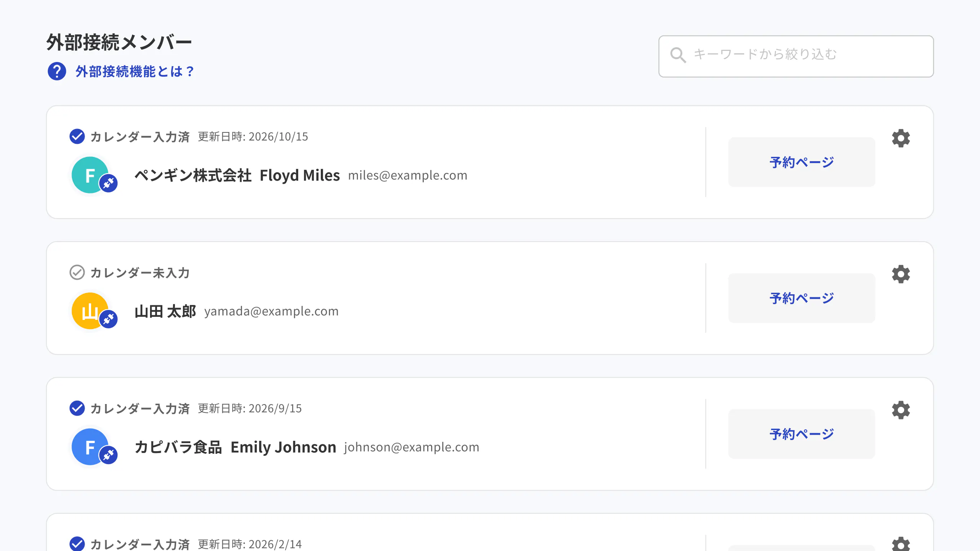Click Emily Johnson's blue F avatar
This screenshot has height=551, width=980.
point(89,446)
